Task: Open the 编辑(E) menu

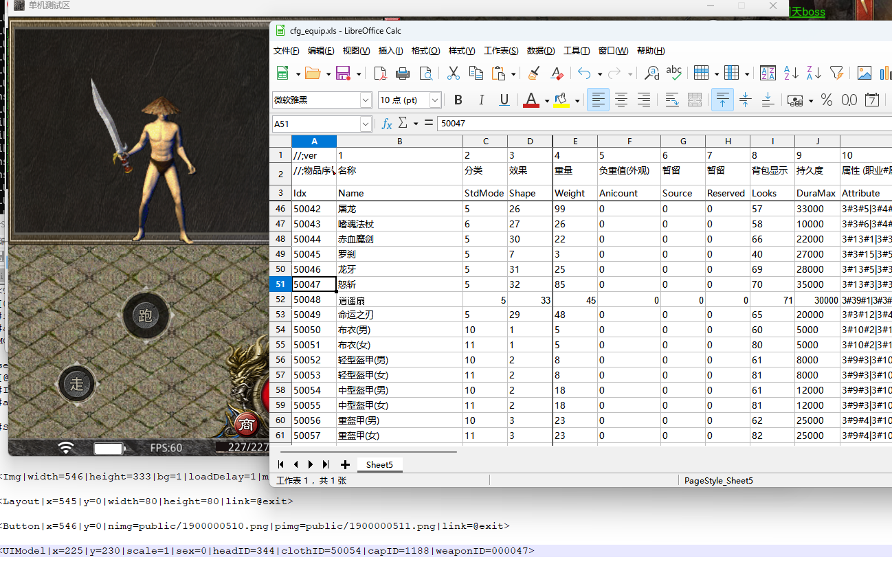Action: point(321,51)
